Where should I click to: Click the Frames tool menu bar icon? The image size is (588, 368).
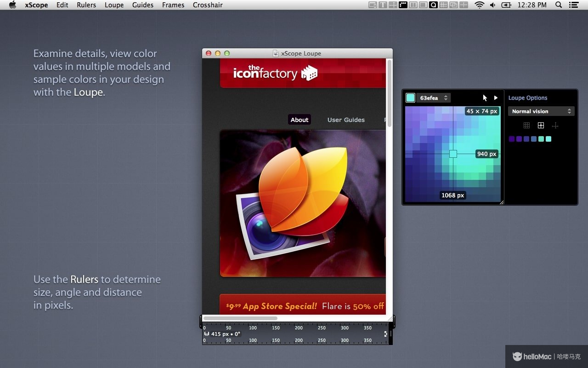point(453,5)
